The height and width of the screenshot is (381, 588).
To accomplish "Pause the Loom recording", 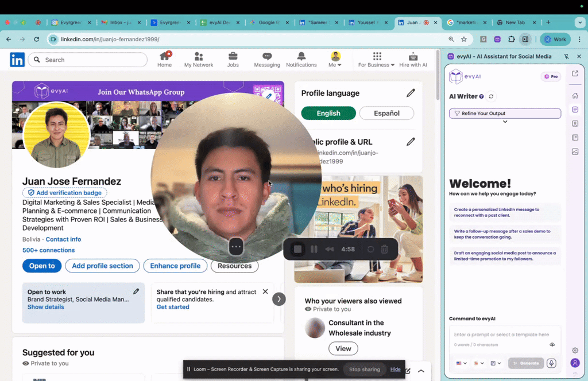I will (x=314, y=249).
